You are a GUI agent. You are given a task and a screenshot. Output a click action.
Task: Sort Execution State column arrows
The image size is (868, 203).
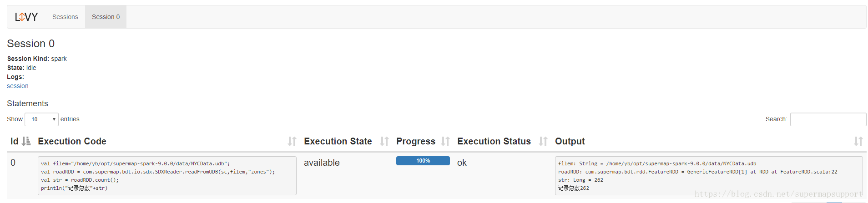point(384,141)
